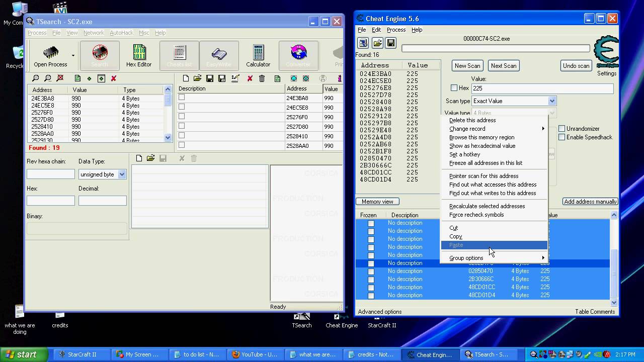This screenshot has height=362, width=644.
Task: Toggle Enable Speedhack checkbox
Action: pos(561,137)
